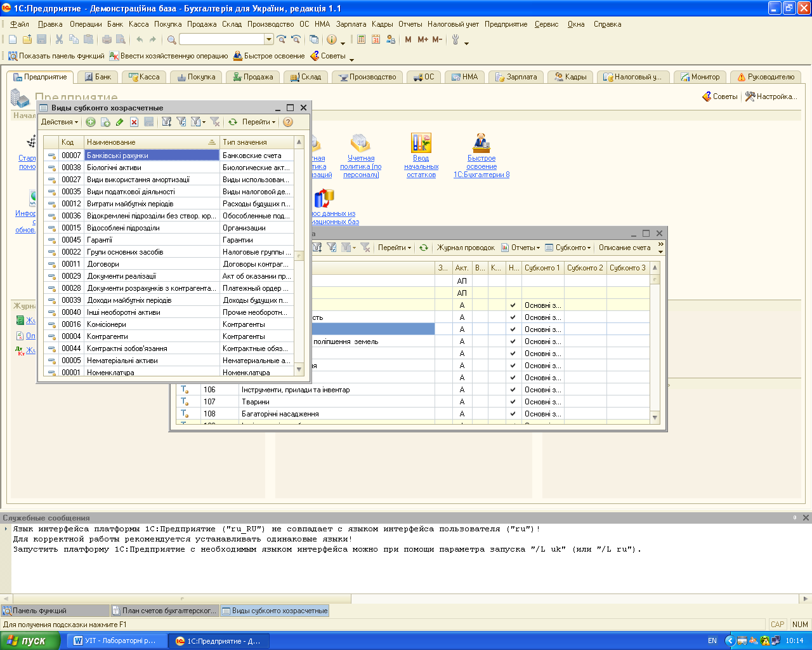Screen dimensions: 812x650
Task: Click the Настройка... link on panel
Action: coord(771,96)
